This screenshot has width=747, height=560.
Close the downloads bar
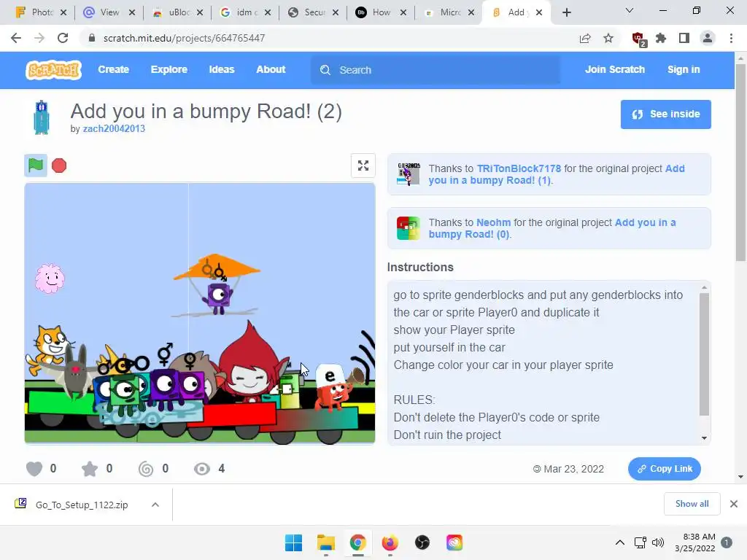click(x=734, y=504)
